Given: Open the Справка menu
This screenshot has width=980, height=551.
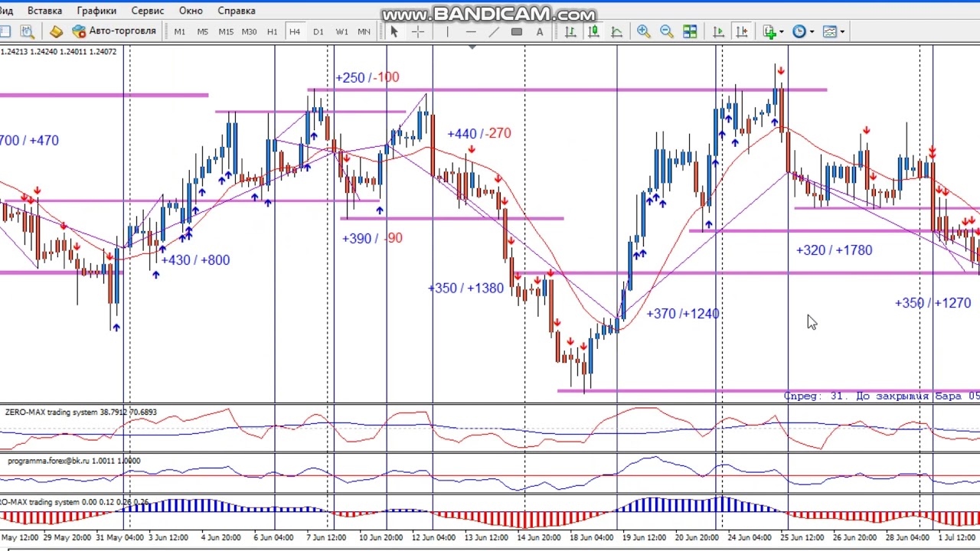Looking at the screenshot, I should click(x=237, y=11).
